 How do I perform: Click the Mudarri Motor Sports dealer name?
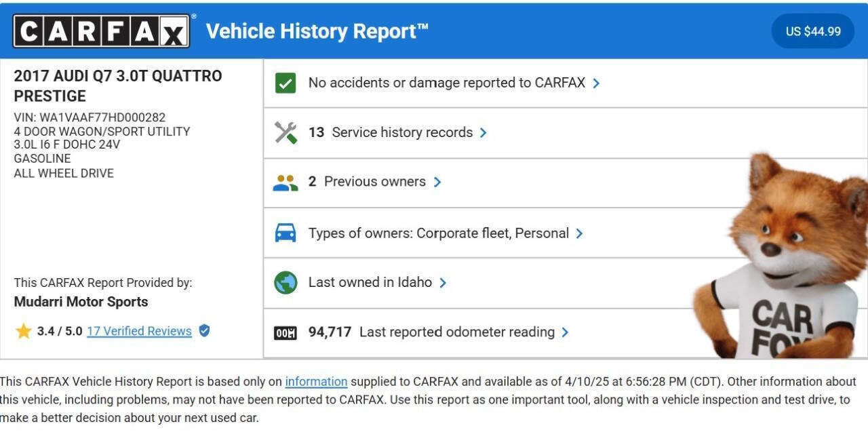81,302
